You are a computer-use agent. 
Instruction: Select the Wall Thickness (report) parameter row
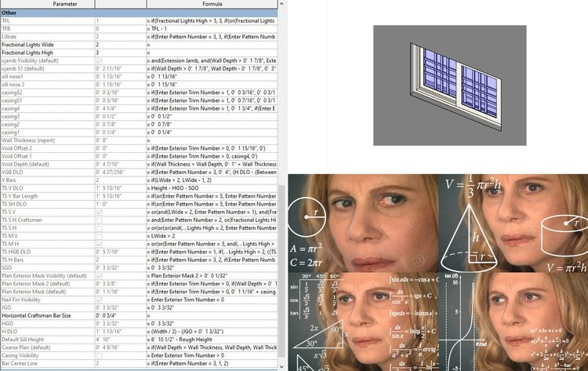47,140
